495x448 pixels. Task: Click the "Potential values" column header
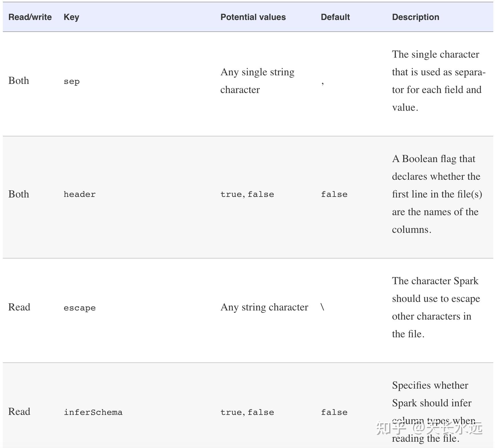pyautogui.click(x=253, y=17)
